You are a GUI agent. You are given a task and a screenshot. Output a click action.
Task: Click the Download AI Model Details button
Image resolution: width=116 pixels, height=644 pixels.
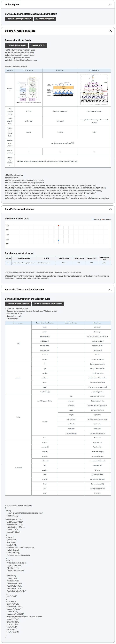pos(16,45)
